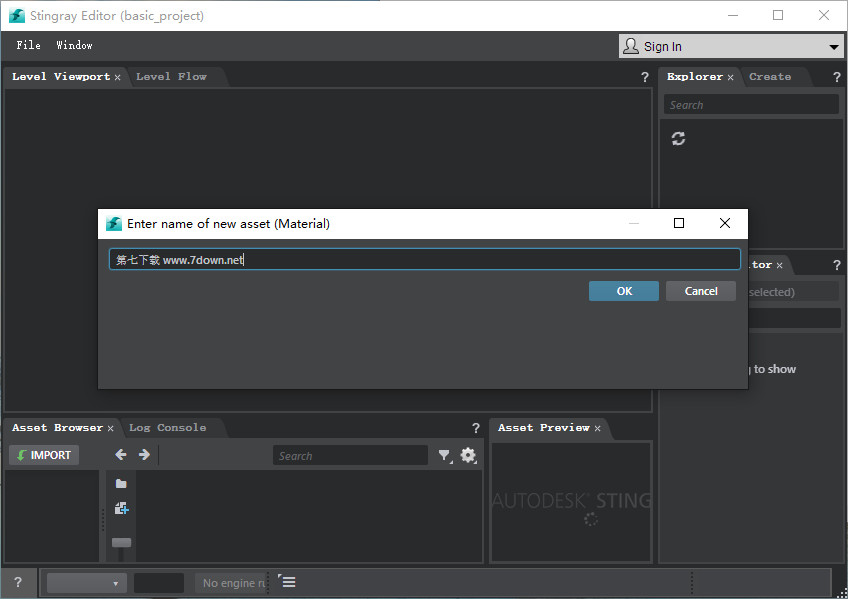Select the Explorer tab

click(x=694, y=77)
